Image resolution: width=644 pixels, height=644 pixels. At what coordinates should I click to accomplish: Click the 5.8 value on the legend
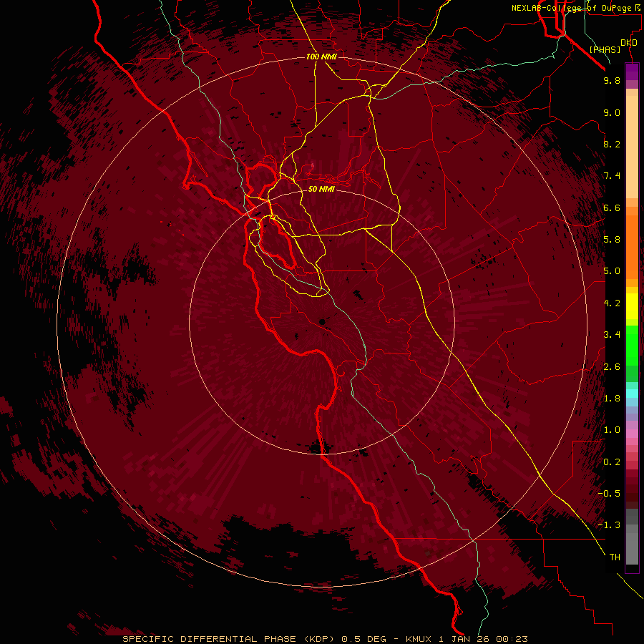coord(612,239)
